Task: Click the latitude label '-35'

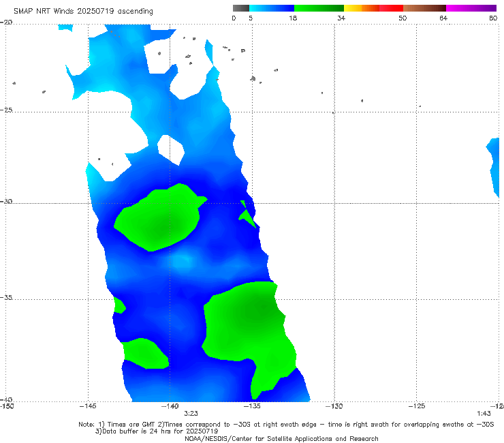Action: tap(6, 297)
